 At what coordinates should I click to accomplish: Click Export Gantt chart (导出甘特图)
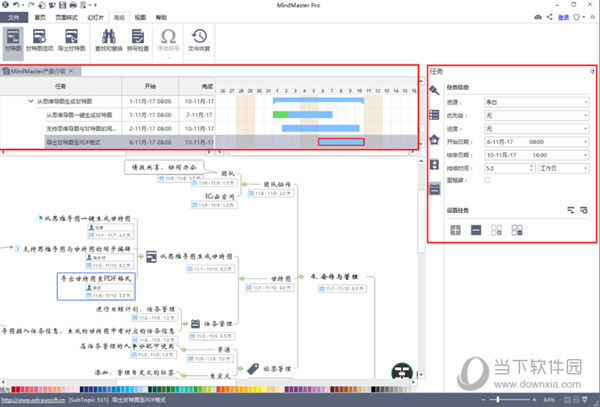click(72, 41)
